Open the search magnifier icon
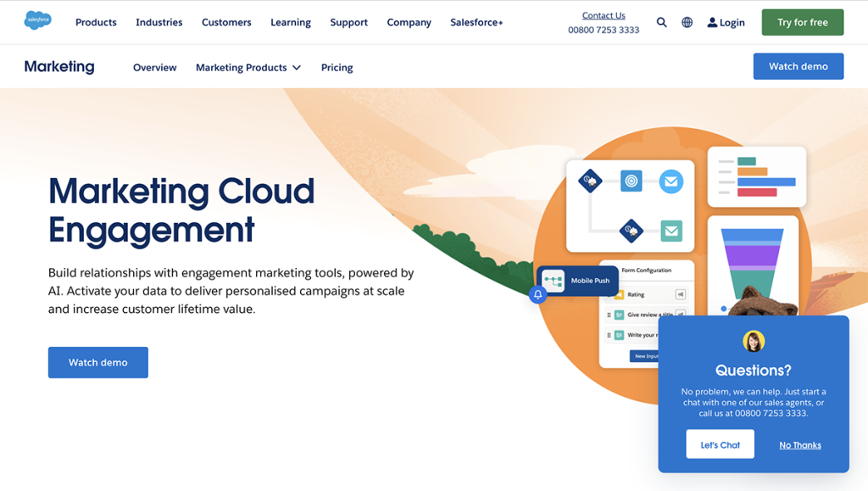This screenshot has height=491, width=868. click(662, 22)
